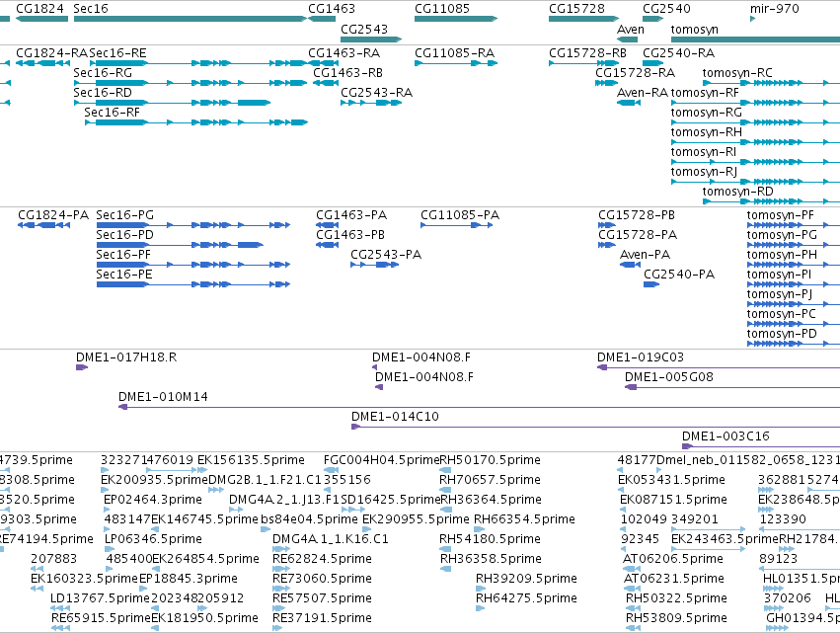Click EST RH70657.5prime
Image resolution: width=840 pixels, height=633 pixels.
(490, 480)
